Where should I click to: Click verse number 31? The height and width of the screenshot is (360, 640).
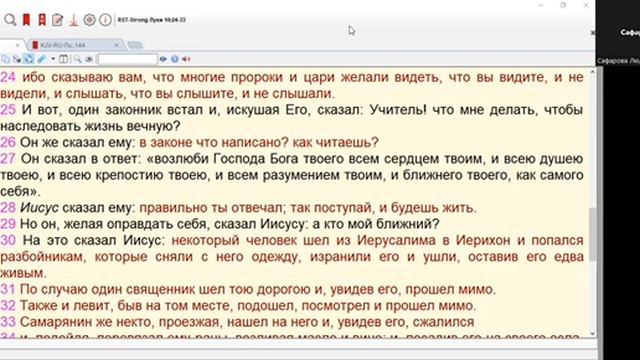click(x=8, y=289)
